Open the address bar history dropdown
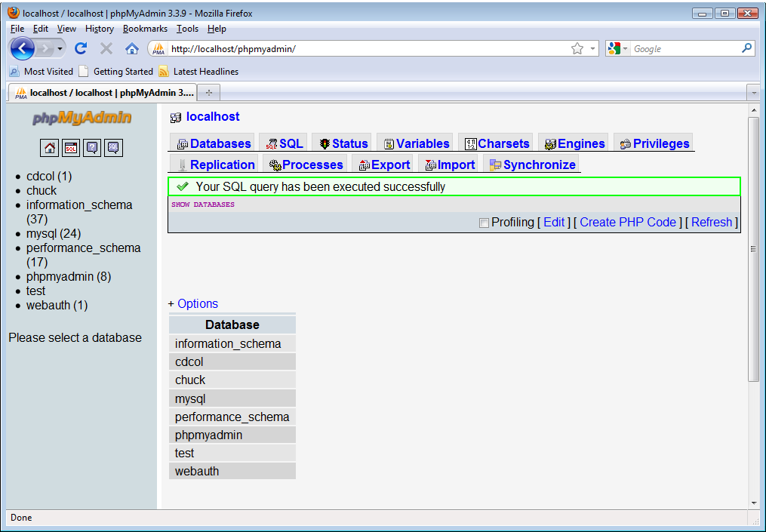766x532 pixels. click(x=592, y=48)
